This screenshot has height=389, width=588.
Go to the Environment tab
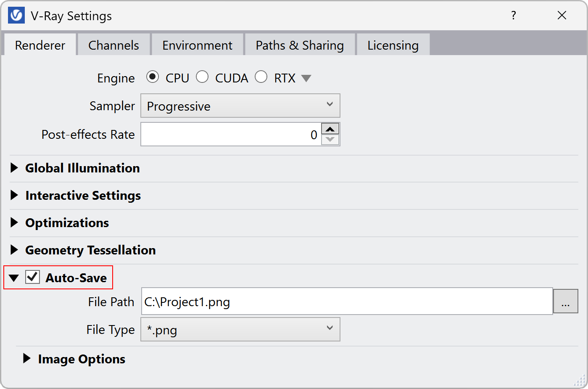(x=197, y=45)
